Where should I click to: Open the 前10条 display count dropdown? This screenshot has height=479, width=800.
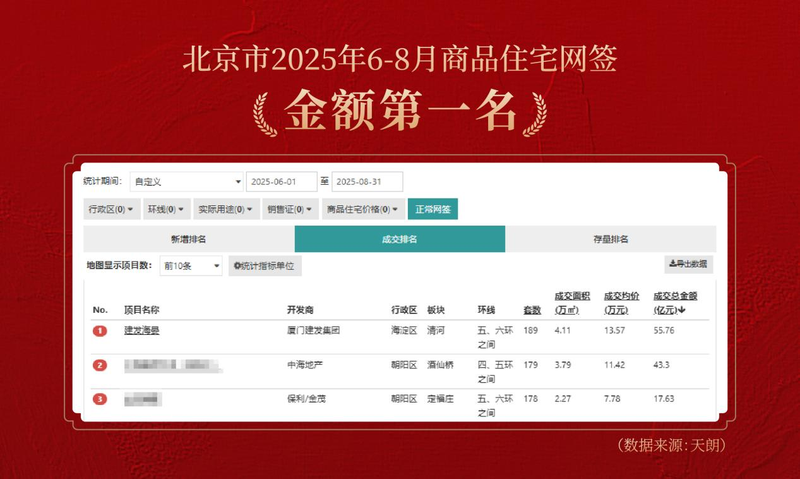click(190, 266)
